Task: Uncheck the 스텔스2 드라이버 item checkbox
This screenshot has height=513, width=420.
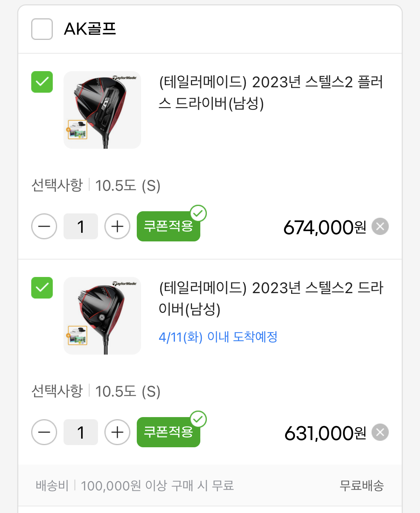Action: click(42, 288)
